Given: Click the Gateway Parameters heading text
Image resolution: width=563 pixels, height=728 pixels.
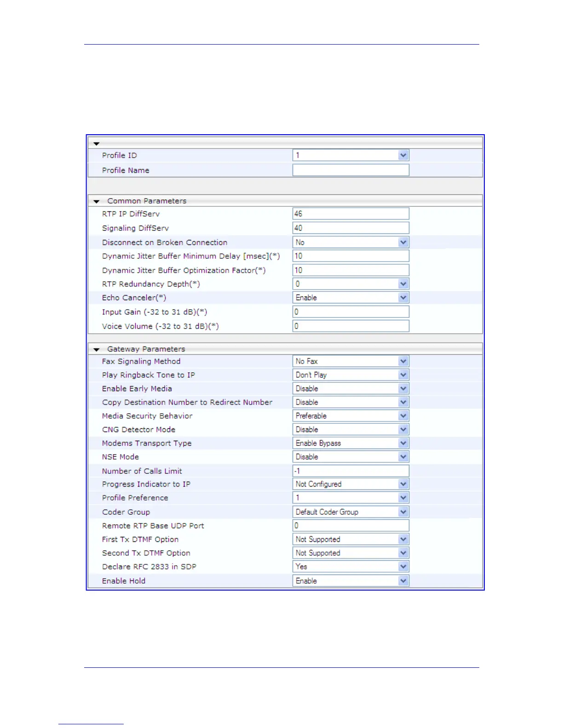Looking at the screenshot, I should tap(146, 349).
